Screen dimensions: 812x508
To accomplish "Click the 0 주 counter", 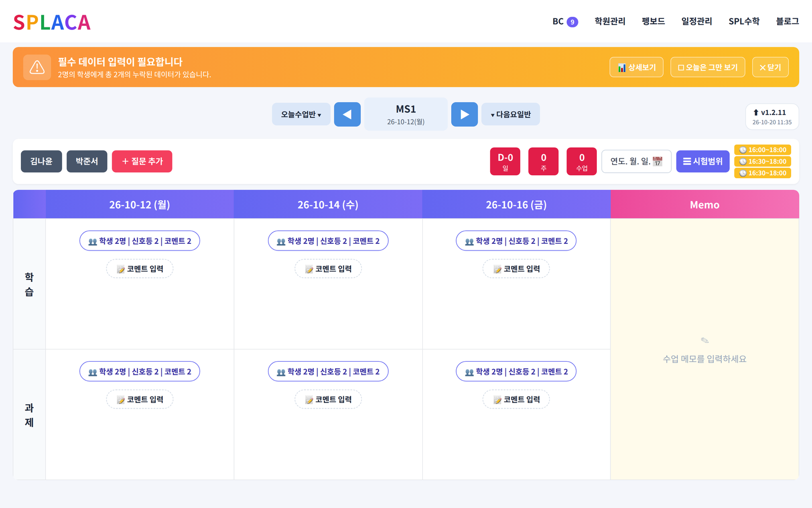I will [x=544, y=162].
